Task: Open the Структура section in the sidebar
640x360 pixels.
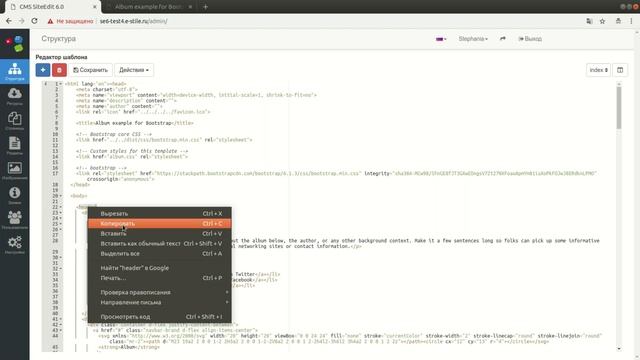Action: 15,71
